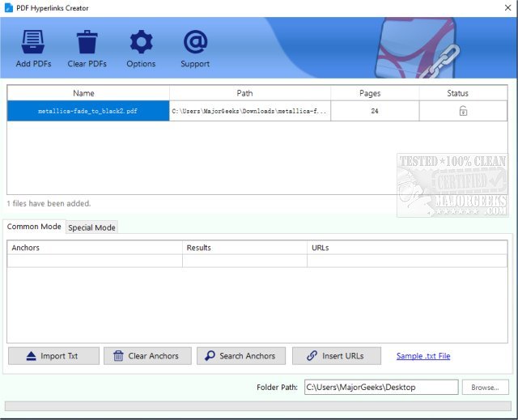Click the Clear PDFs trash icon
This screenshot has height=420, width=518.
(x=87, y=43)
